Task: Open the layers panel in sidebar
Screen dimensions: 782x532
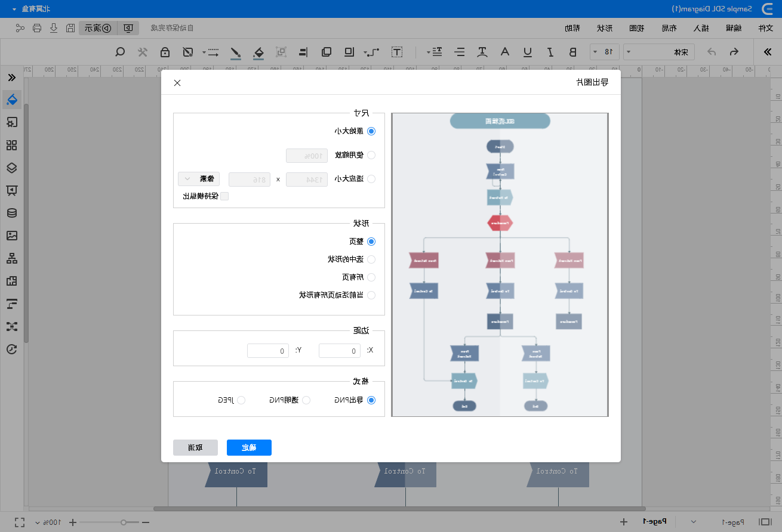Action: (x=12, y=168)
